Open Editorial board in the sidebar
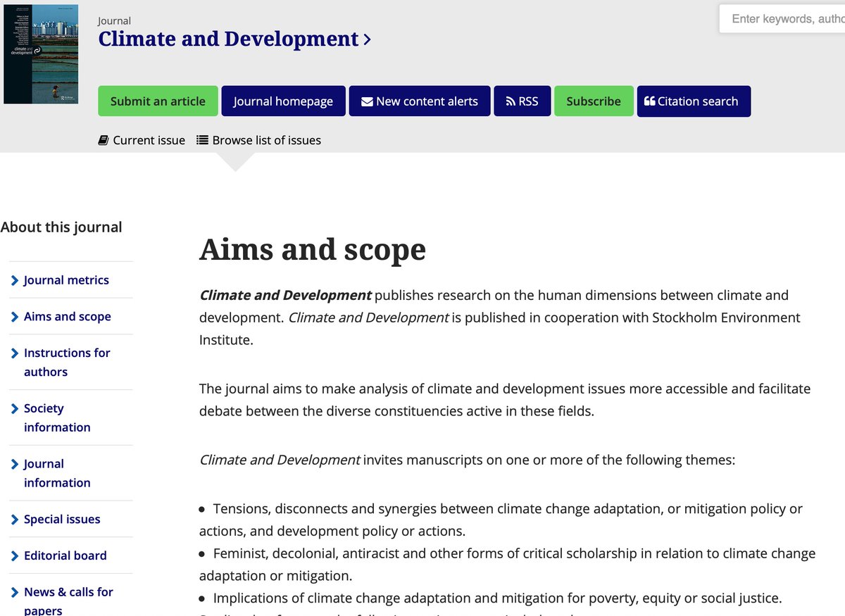The image size is (845, 616). coord(65,556)
